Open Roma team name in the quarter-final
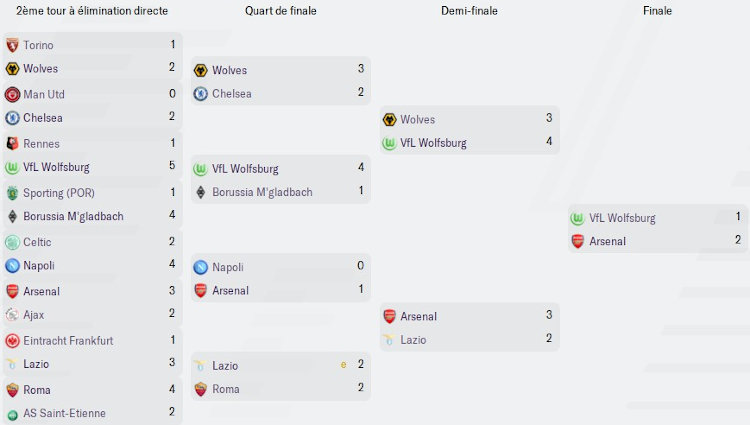Screen dimensions: 750x425 click(x=226, y=389)
